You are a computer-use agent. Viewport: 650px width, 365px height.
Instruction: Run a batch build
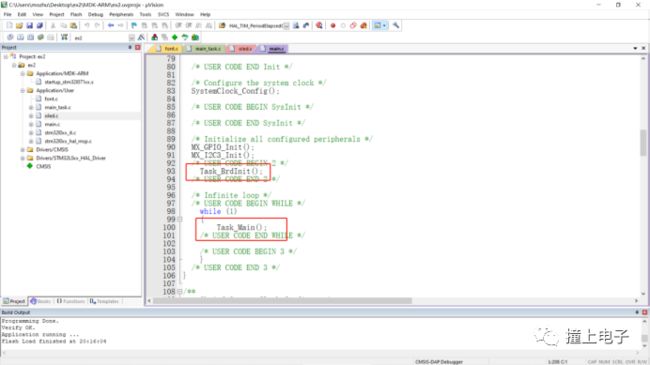click(x=40, y=37)
